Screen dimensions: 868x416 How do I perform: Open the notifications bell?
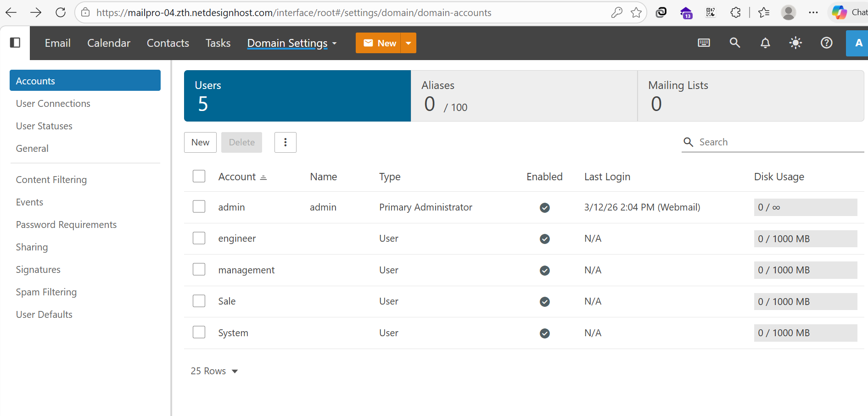(x=765, y=43)
